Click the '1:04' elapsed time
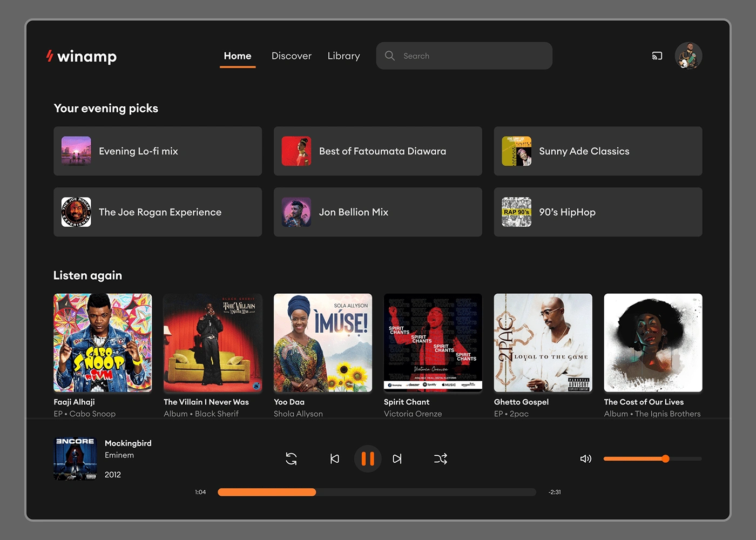Viewport: 756px width, 540px height. 200,492
